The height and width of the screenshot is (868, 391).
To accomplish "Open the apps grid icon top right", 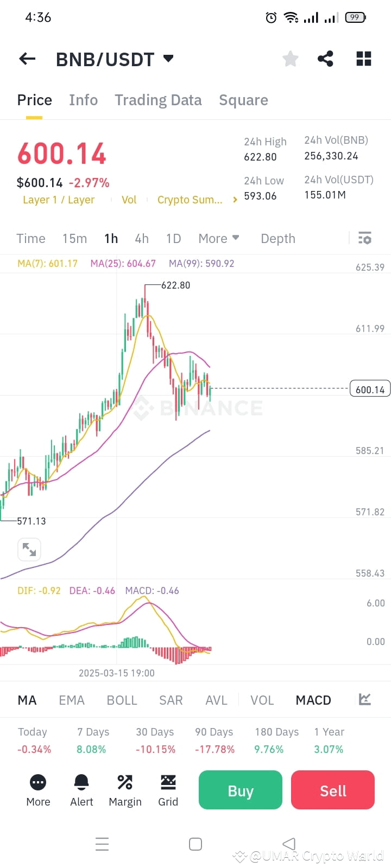I will point(363,59).
